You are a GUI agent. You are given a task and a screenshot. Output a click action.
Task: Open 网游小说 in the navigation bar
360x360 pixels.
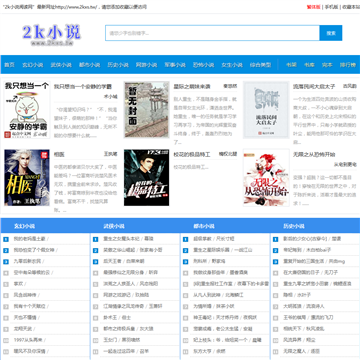coord(146,65)
